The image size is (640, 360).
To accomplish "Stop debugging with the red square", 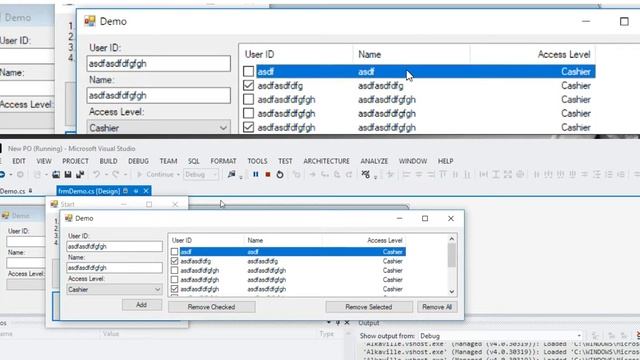I will click(x=268, y=175).
